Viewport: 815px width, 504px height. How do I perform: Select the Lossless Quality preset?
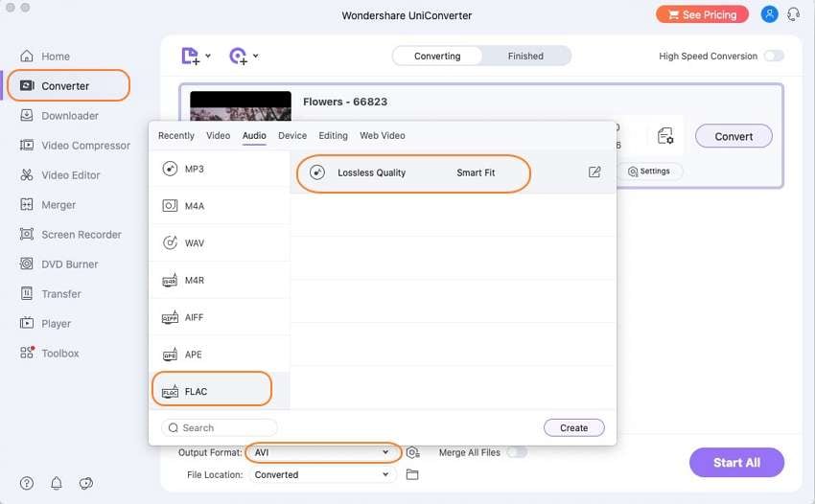(x=413, y=173)
